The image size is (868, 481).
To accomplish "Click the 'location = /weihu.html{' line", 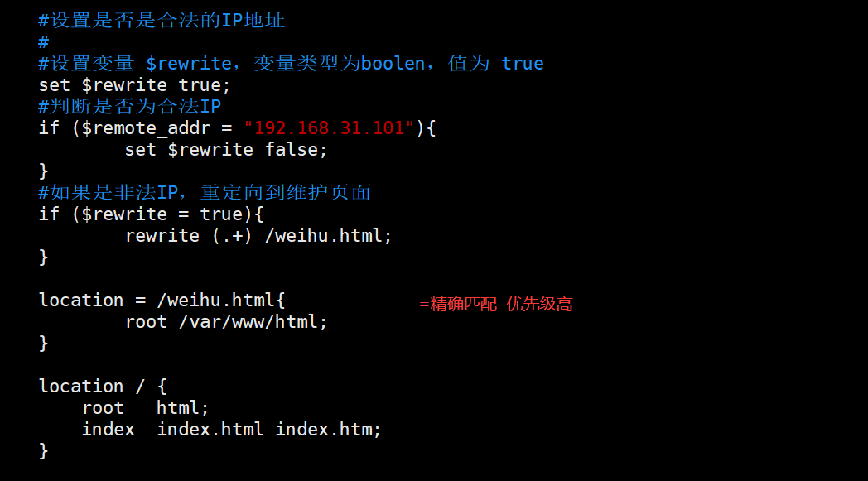I will [x=162, y=301].
